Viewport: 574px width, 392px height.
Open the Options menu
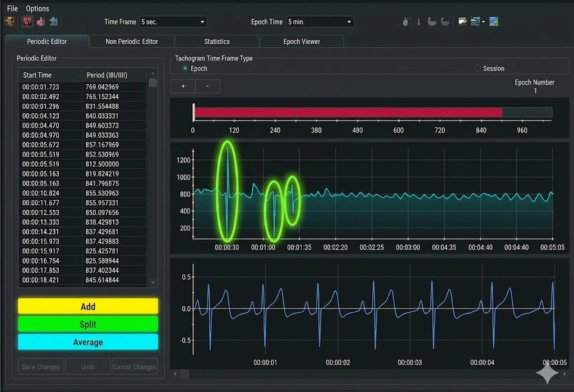38,8
